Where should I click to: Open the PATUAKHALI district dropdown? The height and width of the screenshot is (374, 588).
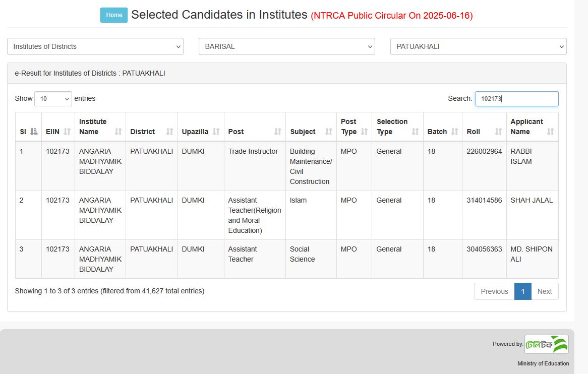pos(478,46)
